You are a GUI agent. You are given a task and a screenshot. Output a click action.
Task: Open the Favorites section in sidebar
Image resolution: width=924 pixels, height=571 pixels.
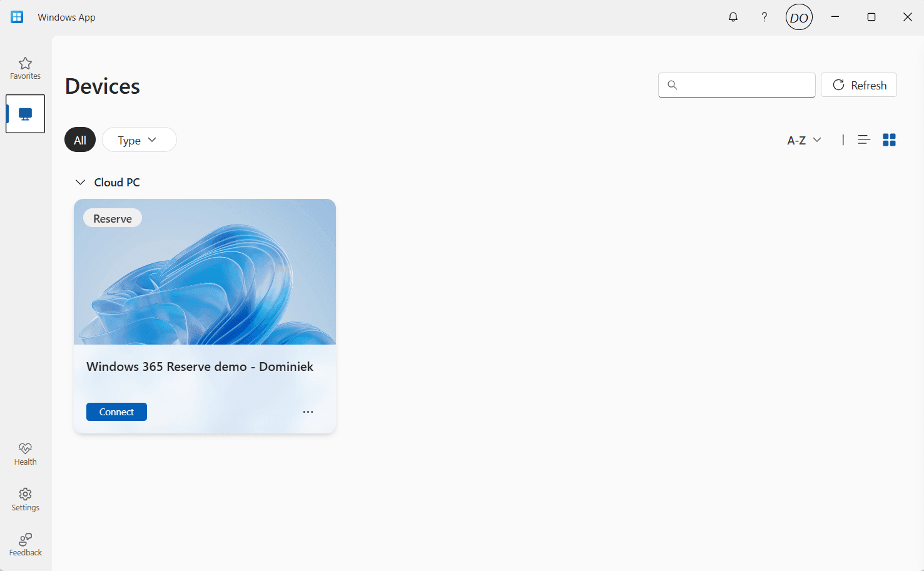point(25,68)
